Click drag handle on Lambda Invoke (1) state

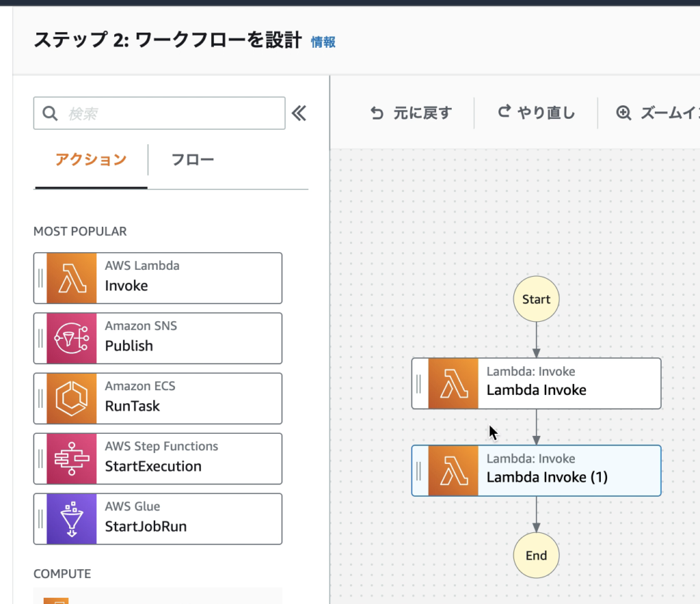[419, 471]
